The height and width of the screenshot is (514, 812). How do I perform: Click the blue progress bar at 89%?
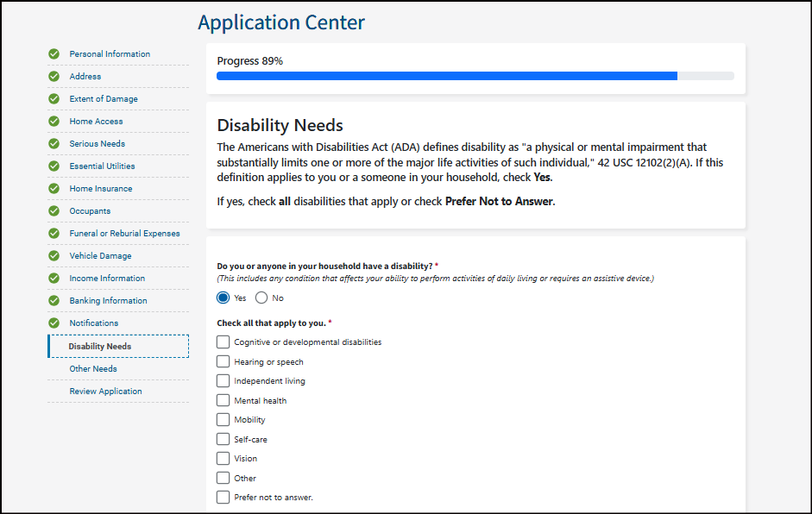point(446,76)
